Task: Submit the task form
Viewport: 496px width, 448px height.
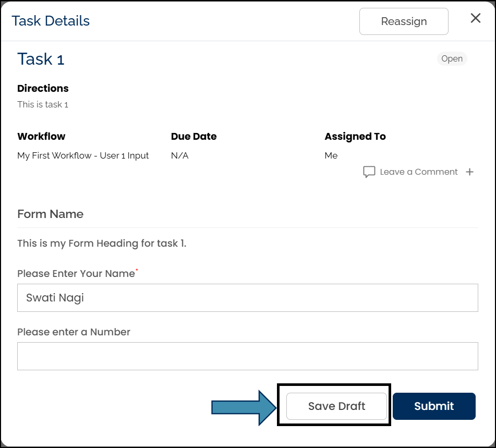Action: coord(434,406)
